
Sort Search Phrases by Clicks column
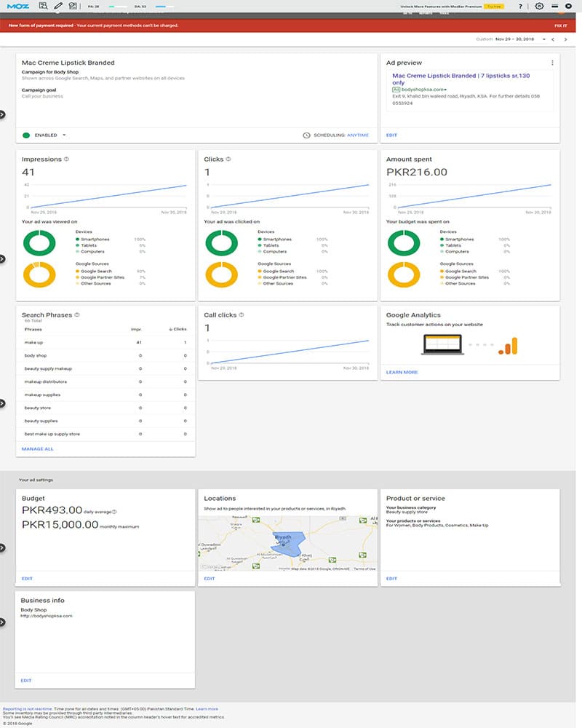pyautogui.click(x=178, y=329)
